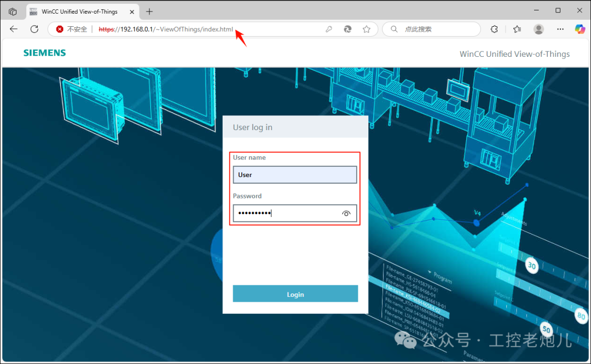
Task: Click the WinCC Unified View-of-Things header text
Action: point(514,54)
